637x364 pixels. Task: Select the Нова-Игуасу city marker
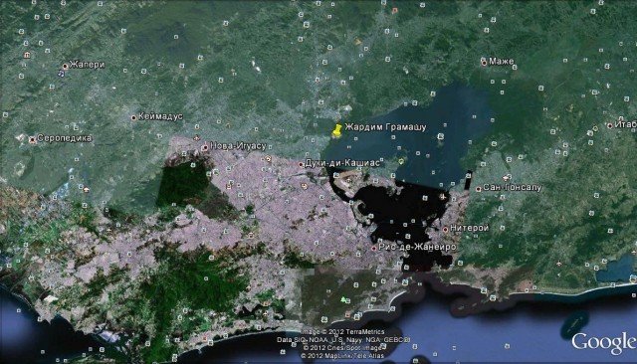click(x=206, y=148)
